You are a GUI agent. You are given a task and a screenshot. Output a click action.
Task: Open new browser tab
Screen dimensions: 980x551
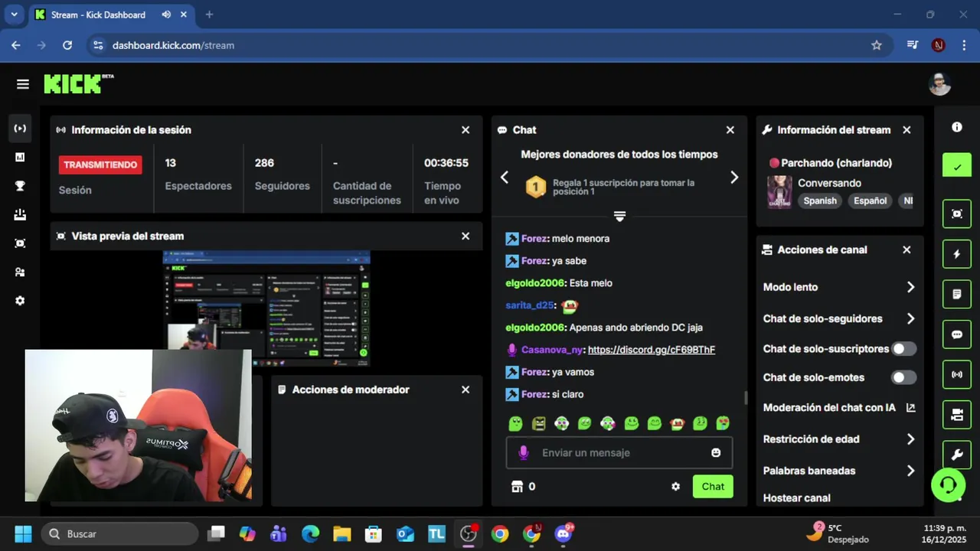click(209, 15)
